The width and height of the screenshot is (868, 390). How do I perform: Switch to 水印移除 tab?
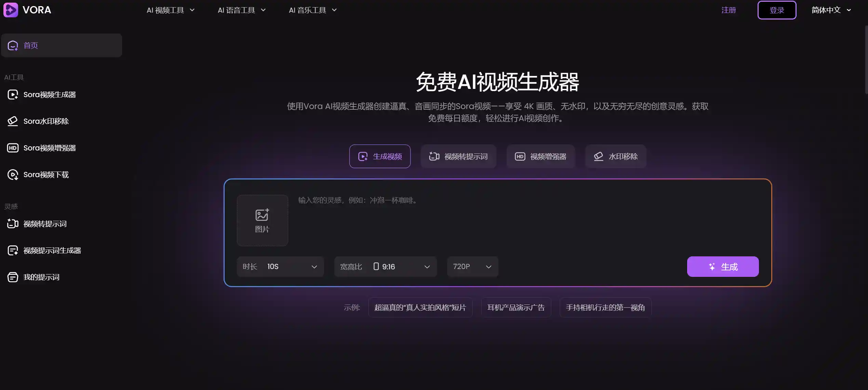coord(616,157)
